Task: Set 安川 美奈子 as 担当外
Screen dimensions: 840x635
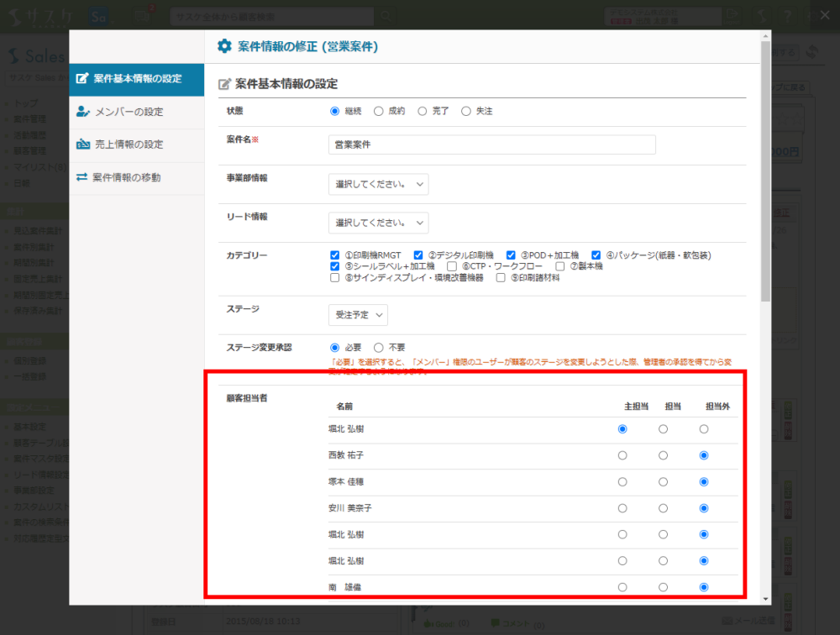Action: pos(704,508)
